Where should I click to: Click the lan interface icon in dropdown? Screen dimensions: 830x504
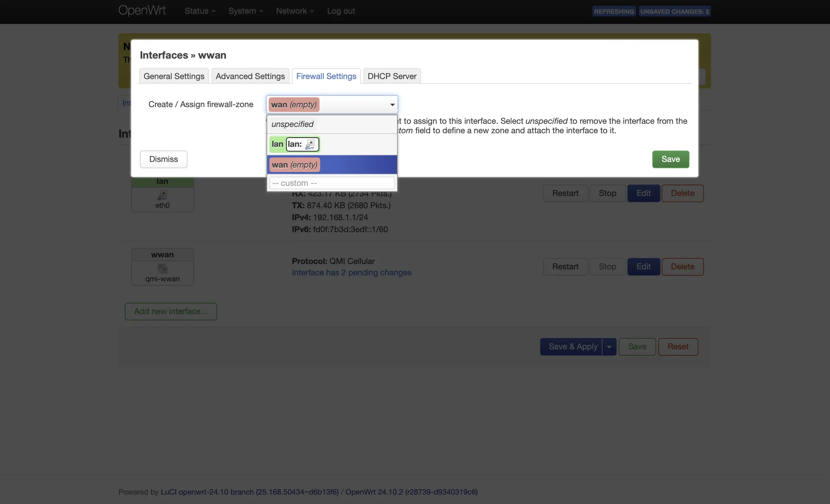[309, 145]
